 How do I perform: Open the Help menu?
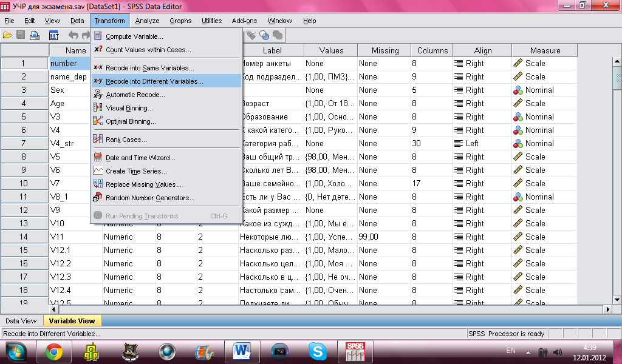point(309,21)
